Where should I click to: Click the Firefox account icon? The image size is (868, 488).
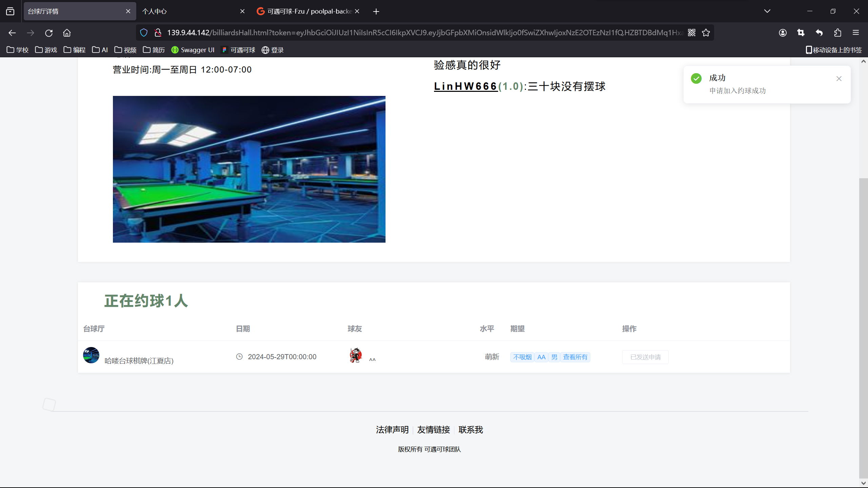[x=783, y=33]
